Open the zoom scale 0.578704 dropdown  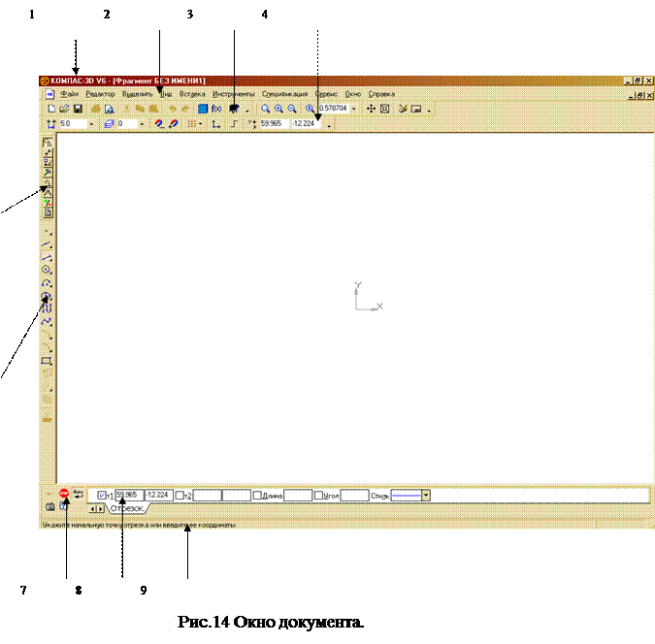(354, 110)
